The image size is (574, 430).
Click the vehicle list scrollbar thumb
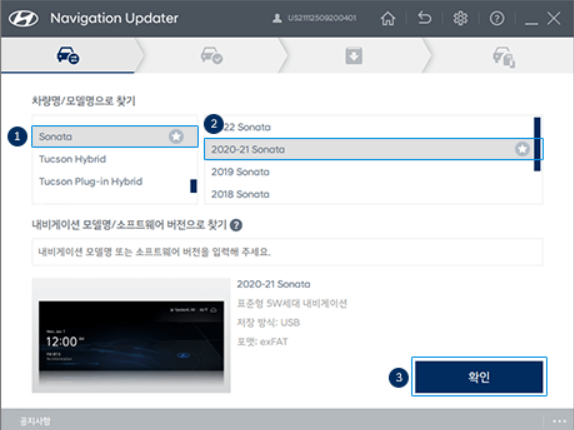pyautogui.click(x=193, y=186)
